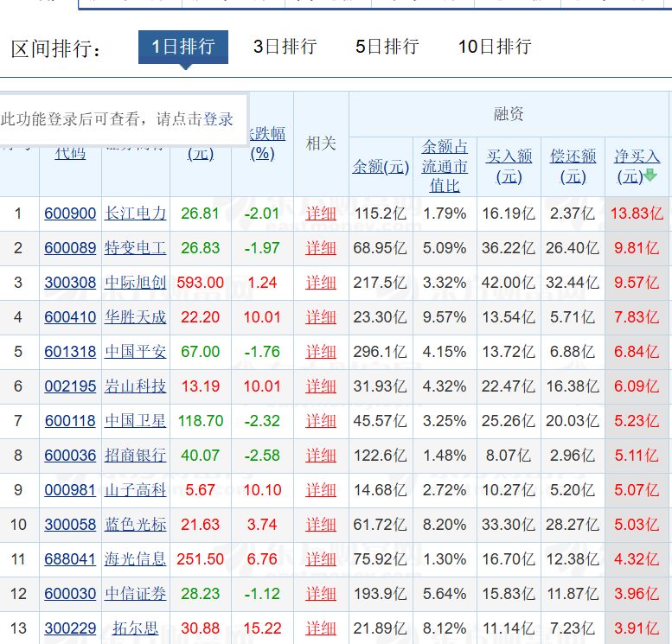
Task: Open stock code 002195
Action: point(70,386)
